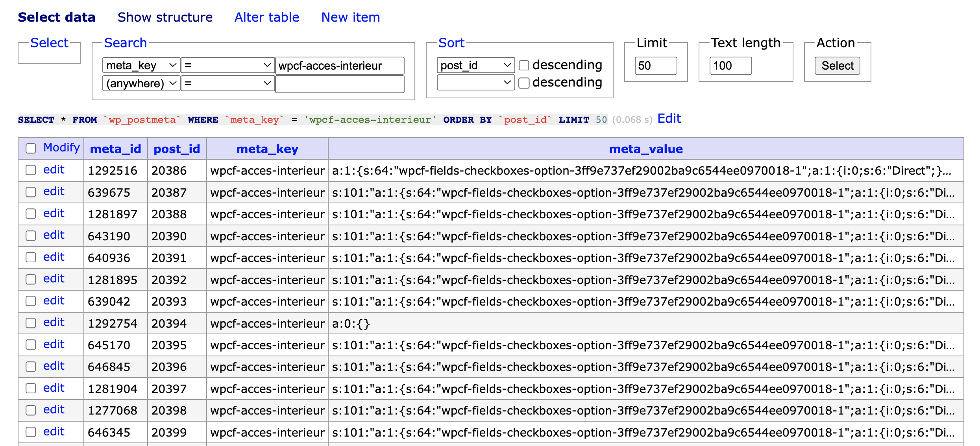Click the Select action button
The height and width of the screenshot is (446, 980).
(838, 66)
